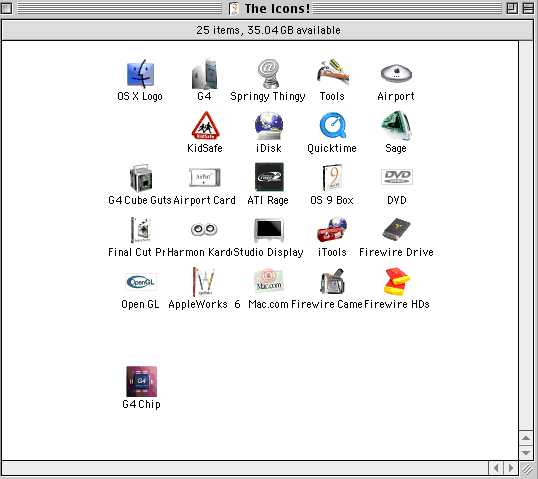Select the Studio Display icon

pyautogui.click(x=269, y=230)
